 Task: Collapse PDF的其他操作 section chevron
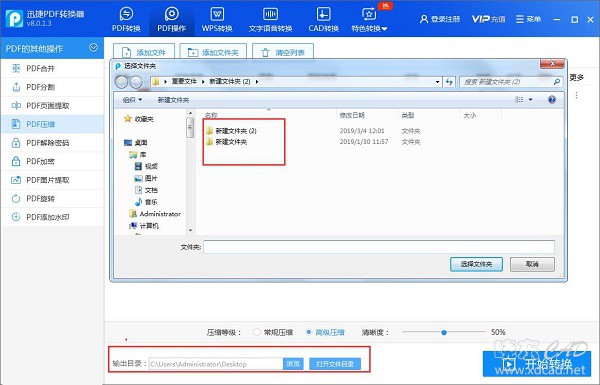coord(93,48)
